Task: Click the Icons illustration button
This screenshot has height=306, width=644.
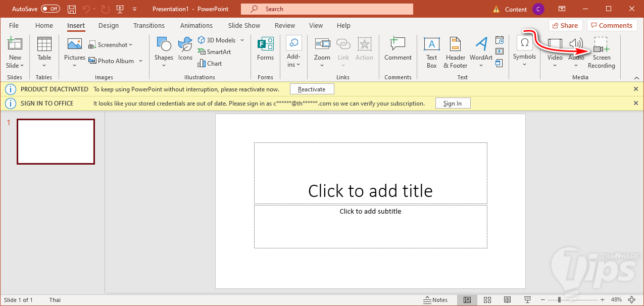Action: click(185, 49)
